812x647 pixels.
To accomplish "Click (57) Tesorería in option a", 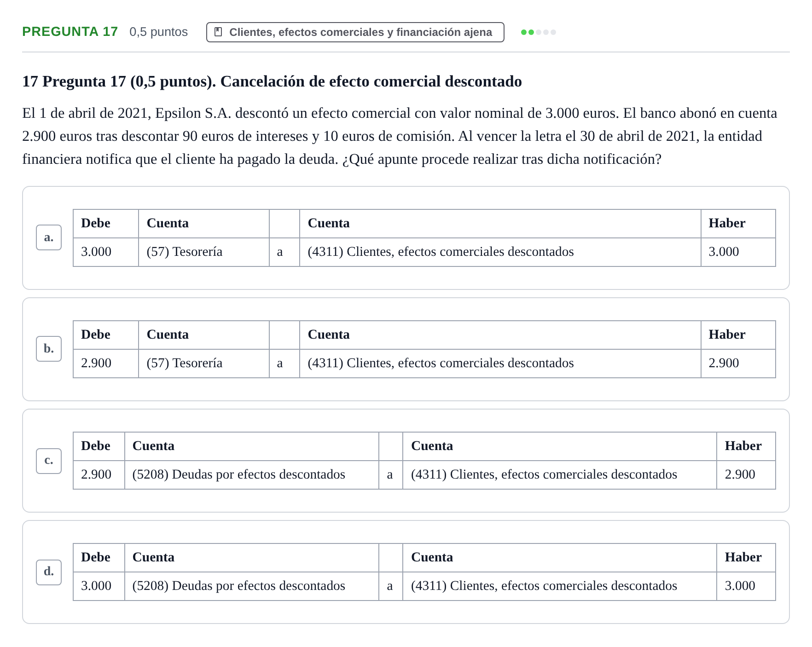I will point(204,252).
